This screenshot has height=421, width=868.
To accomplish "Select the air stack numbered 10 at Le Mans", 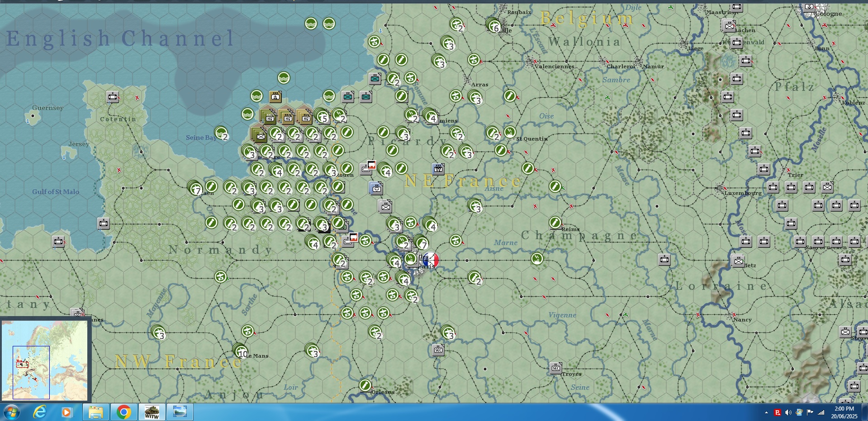I will tap(240, 350).
